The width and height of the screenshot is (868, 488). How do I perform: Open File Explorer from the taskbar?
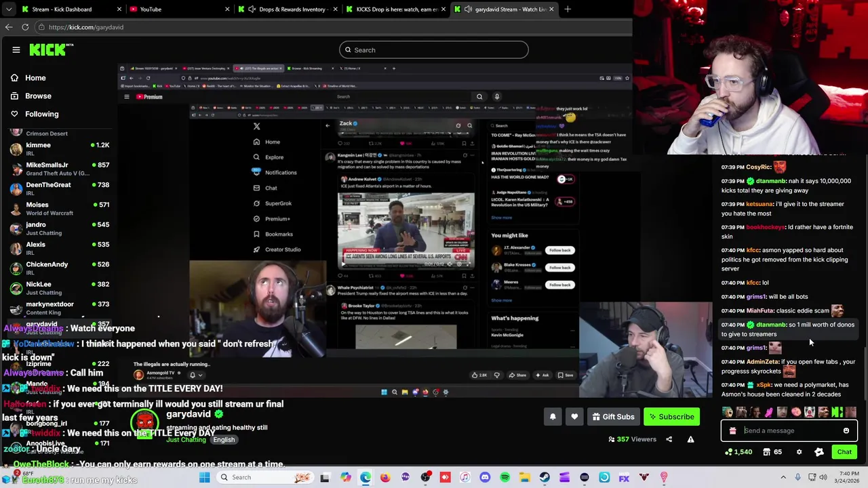[525, 477]
